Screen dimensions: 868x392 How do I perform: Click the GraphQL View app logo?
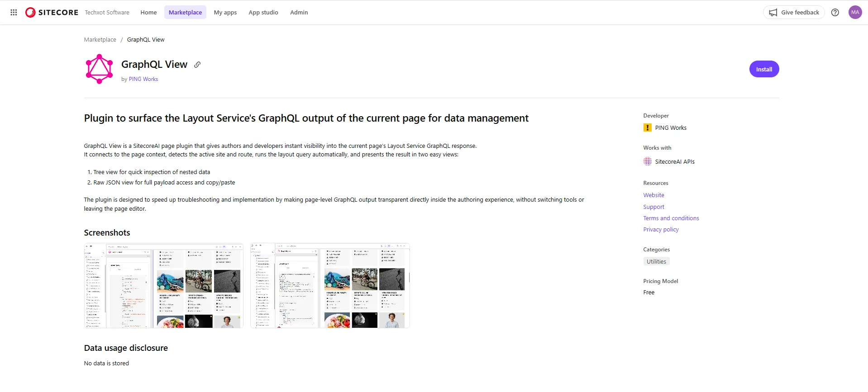point(99,69)
